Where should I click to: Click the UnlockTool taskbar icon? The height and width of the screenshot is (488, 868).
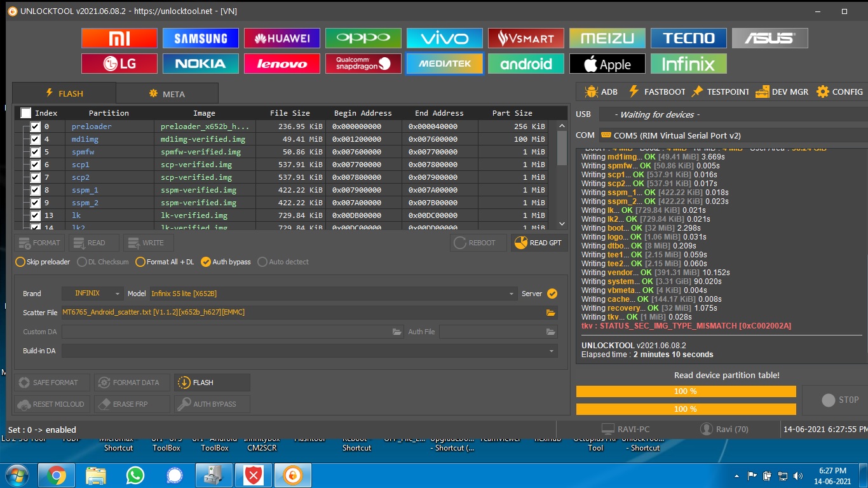tap(292, 475)
